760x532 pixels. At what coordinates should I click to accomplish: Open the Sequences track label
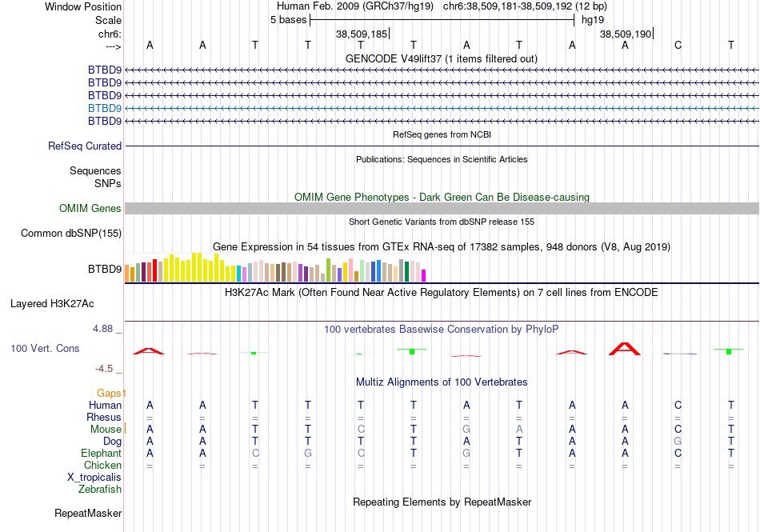(95, 170)
